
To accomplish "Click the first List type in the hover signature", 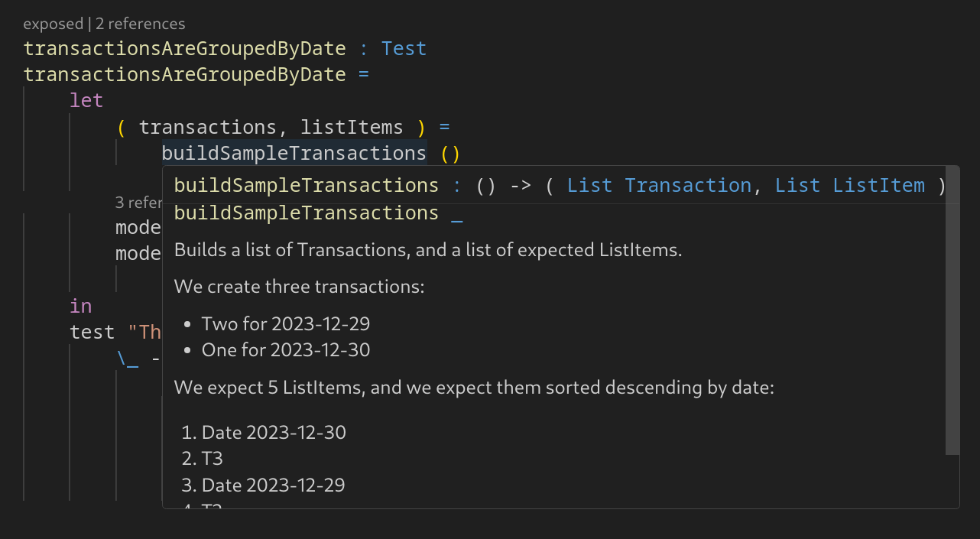I will pyautogui.click(x=589, y=186).
